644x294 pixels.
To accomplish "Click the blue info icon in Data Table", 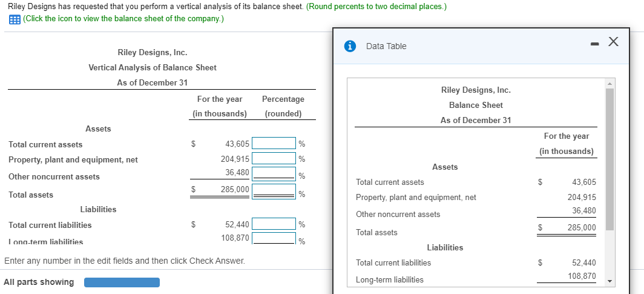I will click(x=349, y=46).
